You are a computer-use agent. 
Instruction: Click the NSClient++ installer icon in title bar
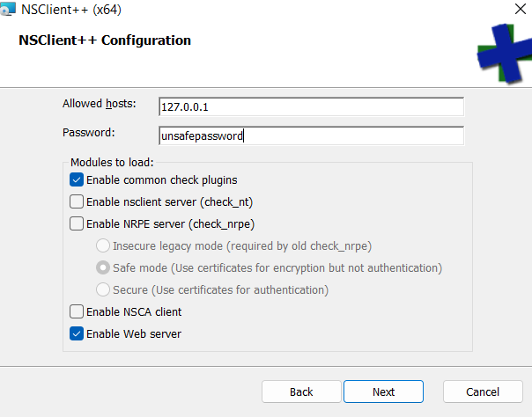(7, 9)
